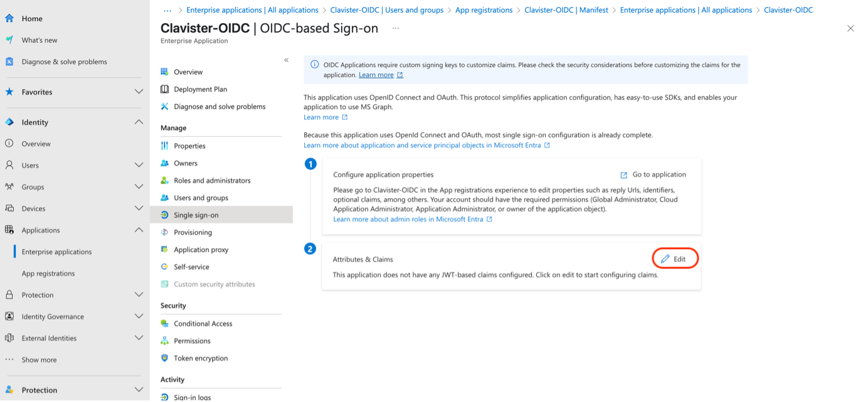Image resolution: width=868 pixels, height=402 pixels.
Task: Collapse the Identity section chevron
Action: [139, 122]
